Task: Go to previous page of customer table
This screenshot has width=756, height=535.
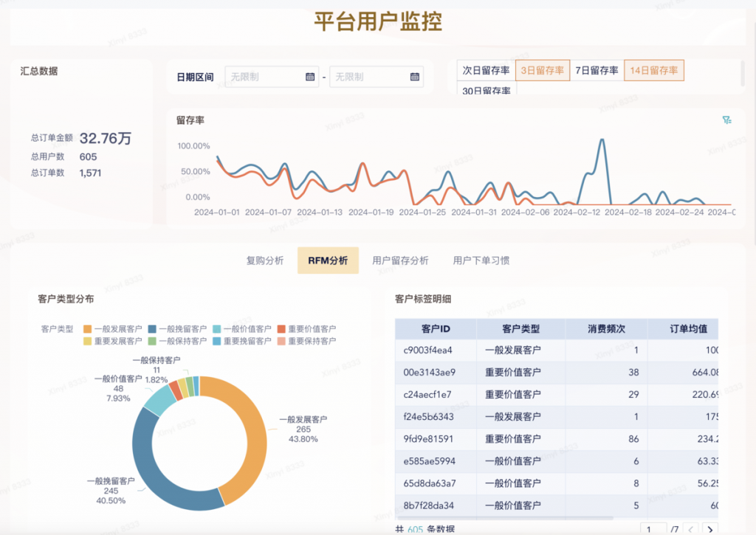Action: pyautogui.click(x=690, y=529)
